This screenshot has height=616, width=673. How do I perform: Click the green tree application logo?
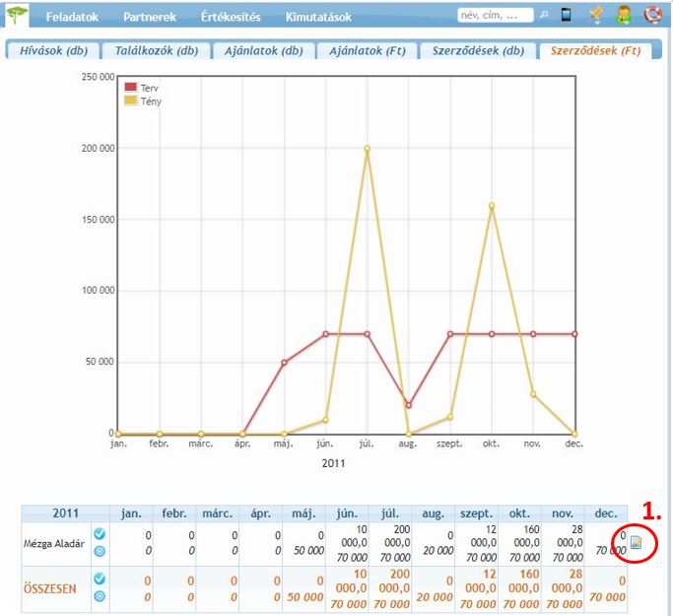point(17,15)
